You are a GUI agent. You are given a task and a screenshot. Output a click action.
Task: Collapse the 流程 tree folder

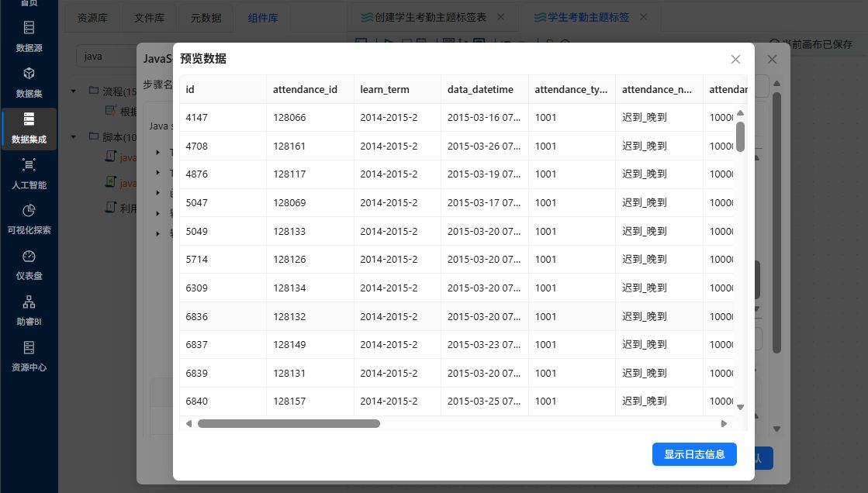[73, 91]
